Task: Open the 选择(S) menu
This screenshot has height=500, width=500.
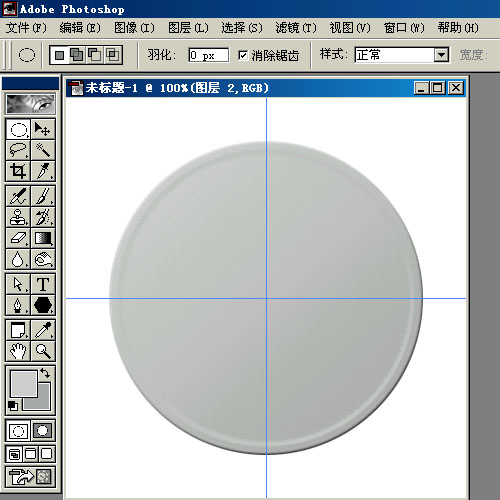Action: point(242,28)
